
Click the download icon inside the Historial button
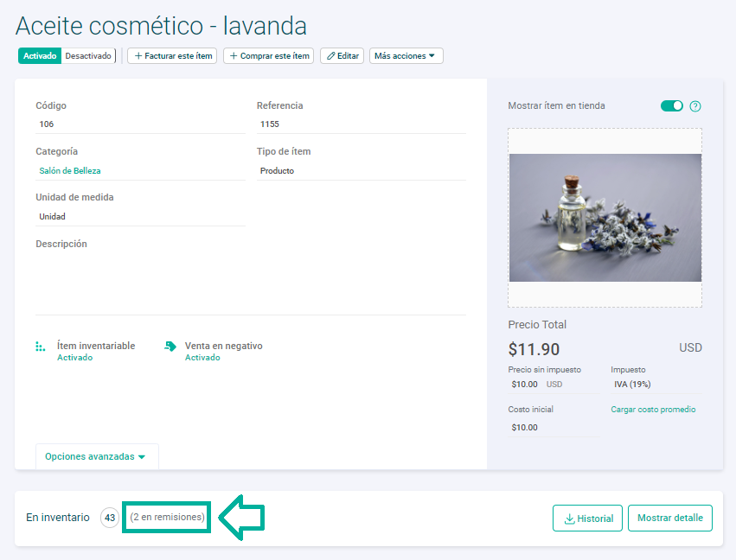pyautogui.click(x=567, y=518)
